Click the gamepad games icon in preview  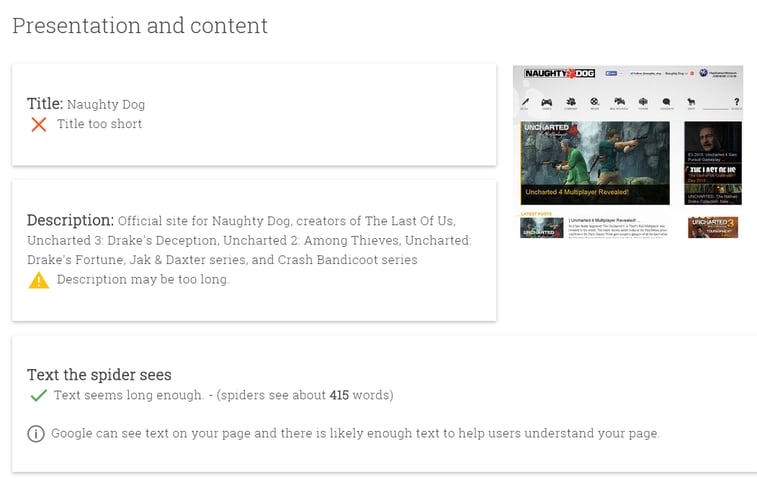point(547,102)
